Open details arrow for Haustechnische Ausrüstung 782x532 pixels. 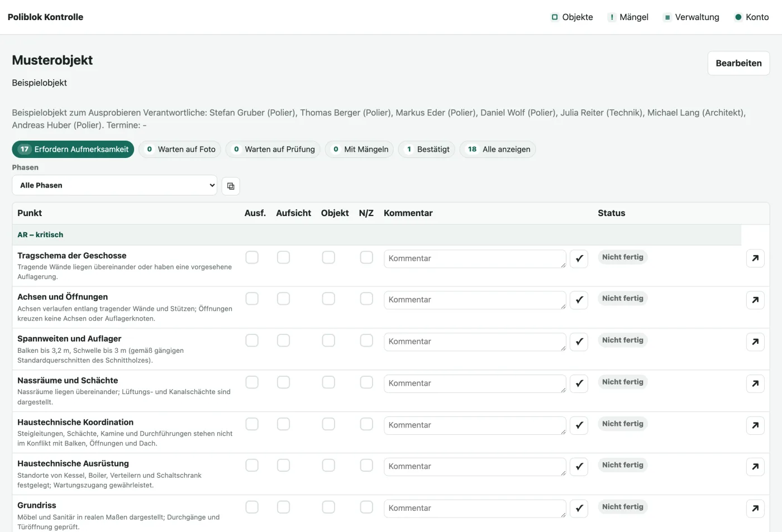click(755, 467)
